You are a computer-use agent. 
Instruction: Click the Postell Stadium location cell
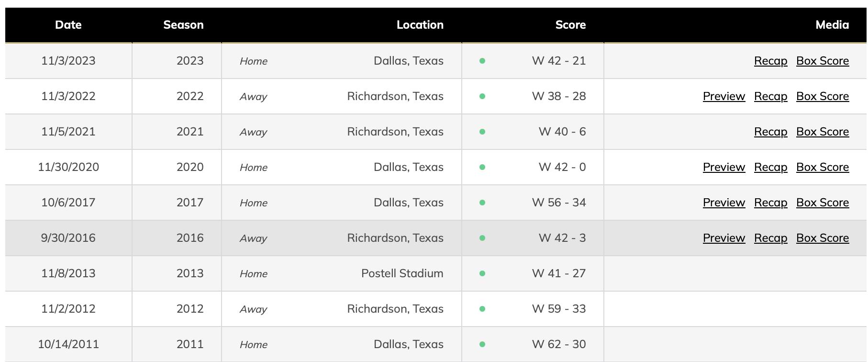[402, 273]
